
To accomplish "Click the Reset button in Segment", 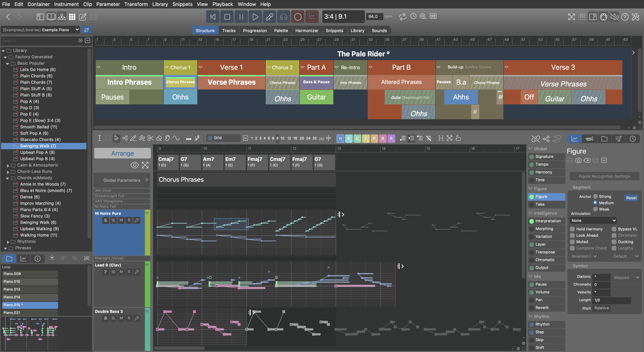I will (x=631, y=198).
